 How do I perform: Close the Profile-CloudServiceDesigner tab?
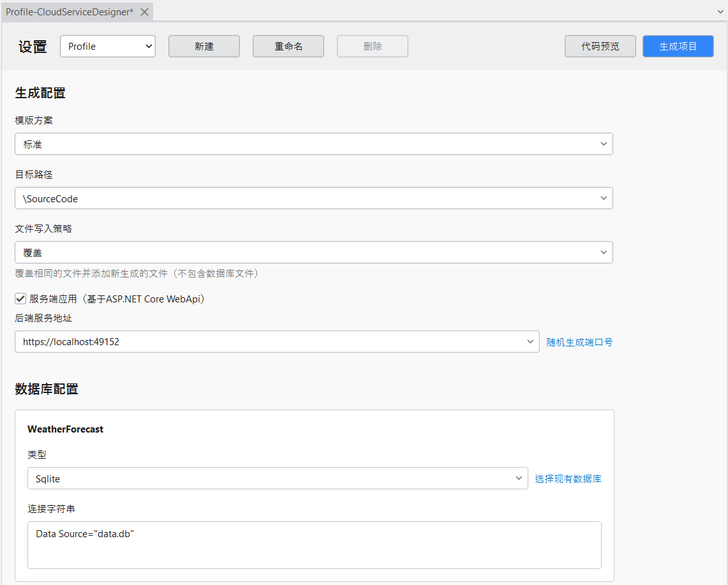point(145,12)
